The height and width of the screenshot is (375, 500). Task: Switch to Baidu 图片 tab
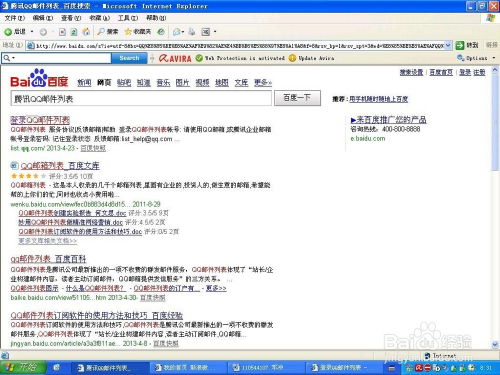(183, 82)
